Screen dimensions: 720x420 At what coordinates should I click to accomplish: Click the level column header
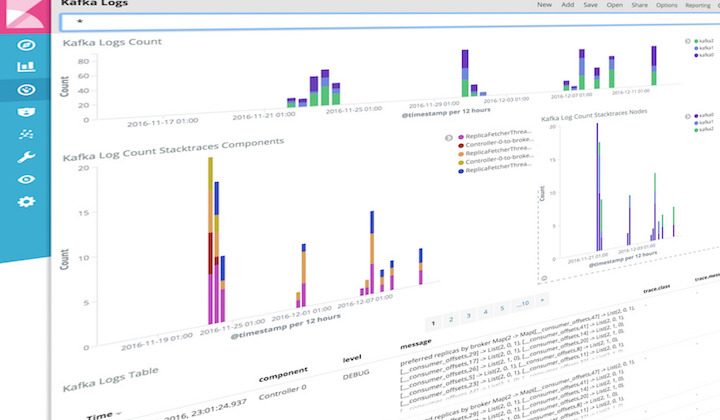point(352,358)
